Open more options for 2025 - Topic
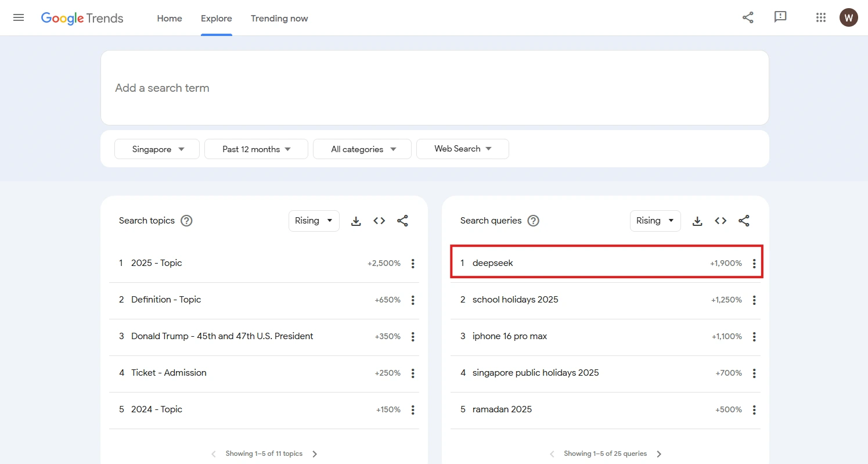The image size is (868, 464). (x=413, y=264)
